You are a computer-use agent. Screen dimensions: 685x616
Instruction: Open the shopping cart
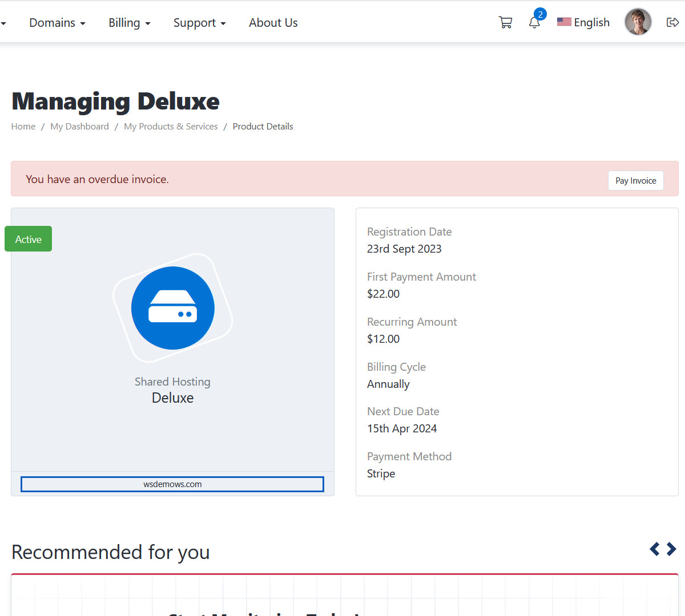tap(505, 23)
